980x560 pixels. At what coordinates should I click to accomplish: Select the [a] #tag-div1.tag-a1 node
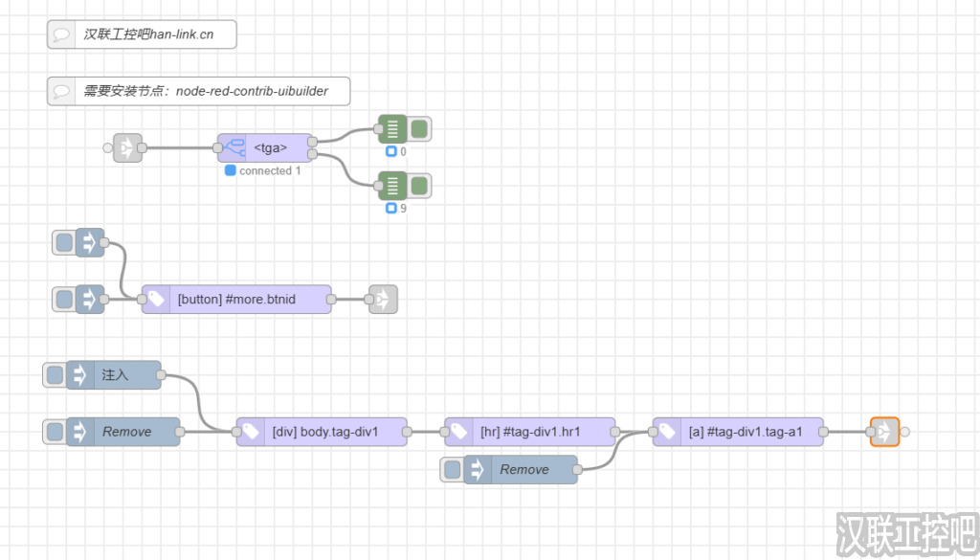tap(738, 432)
